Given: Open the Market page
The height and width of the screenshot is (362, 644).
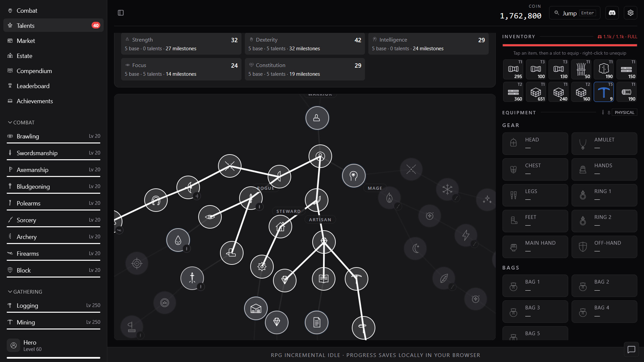Looking at the screenshot, I should pos(54,41).
